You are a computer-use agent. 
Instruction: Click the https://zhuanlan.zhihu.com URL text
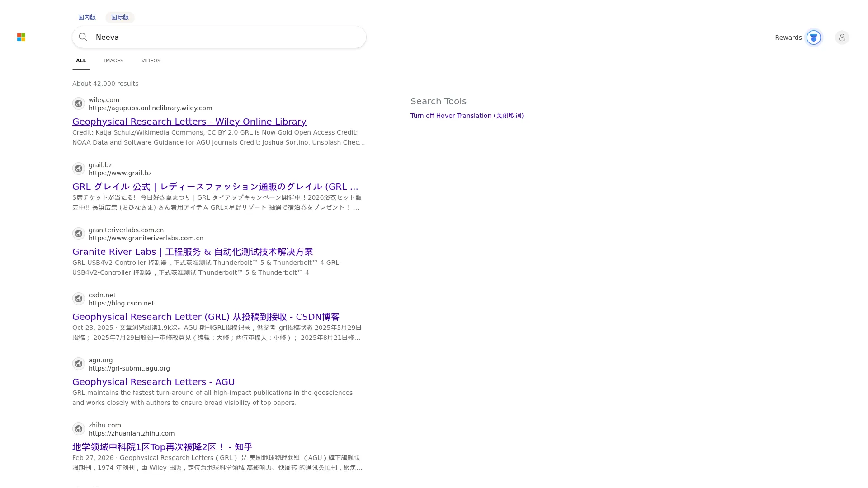point(132,433)
